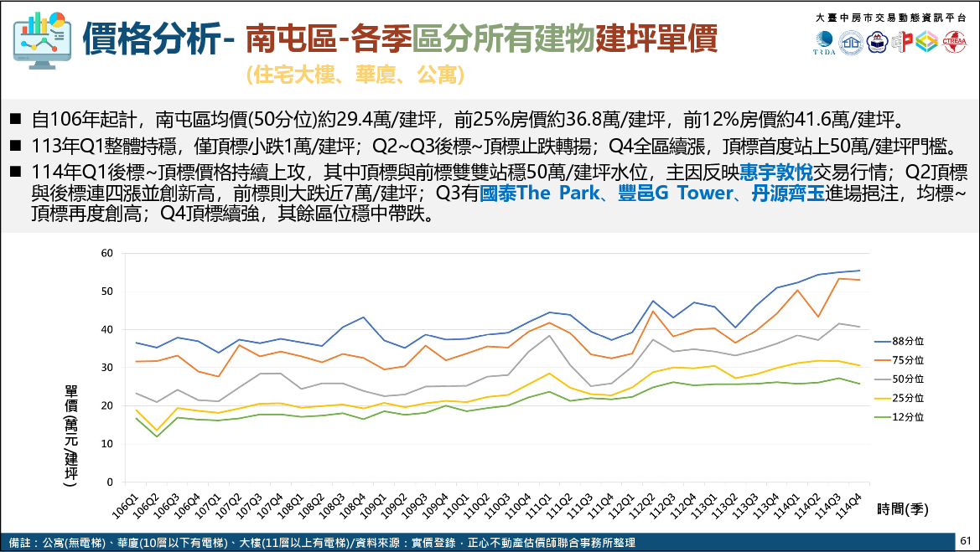
Task: Click the red and white 中 character logo
Action: [x=902, y=41]
